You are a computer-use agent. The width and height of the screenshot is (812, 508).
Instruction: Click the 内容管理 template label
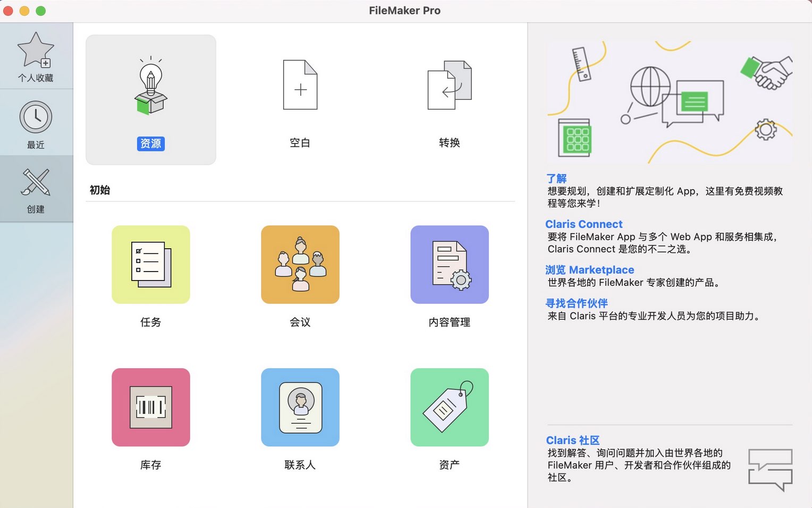click(x=450, y=322)
